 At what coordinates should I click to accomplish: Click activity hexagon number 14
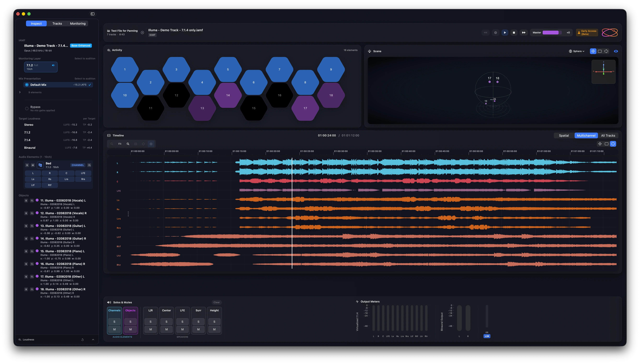(x=228, y=95)
